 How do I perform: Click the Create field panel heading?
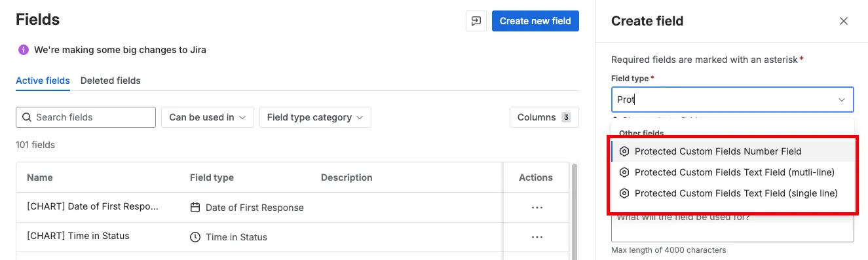coord(647,21)
